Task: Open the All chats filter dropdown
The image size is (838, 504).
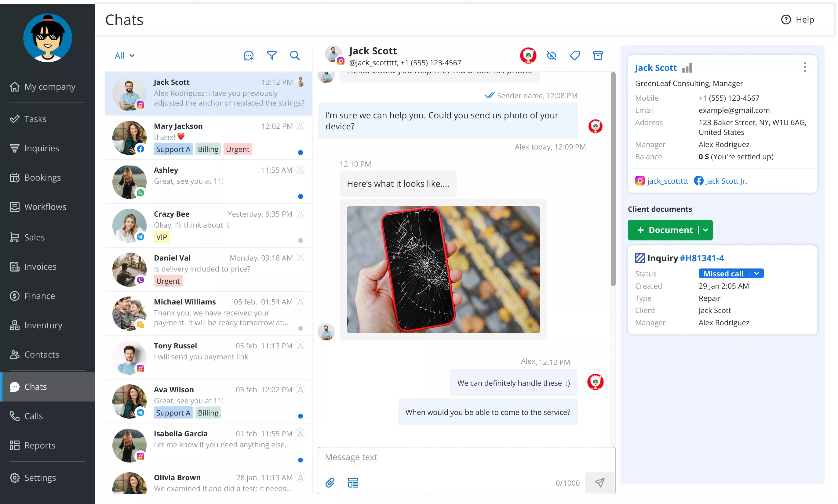Action: click(124, 55)
